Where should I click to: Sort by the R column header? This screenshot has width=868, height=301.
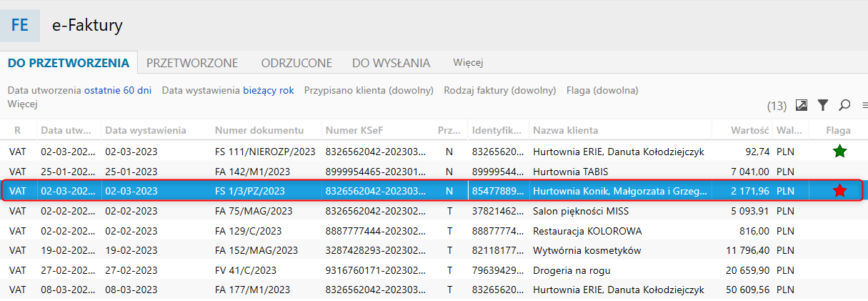(x=17, y=130)
